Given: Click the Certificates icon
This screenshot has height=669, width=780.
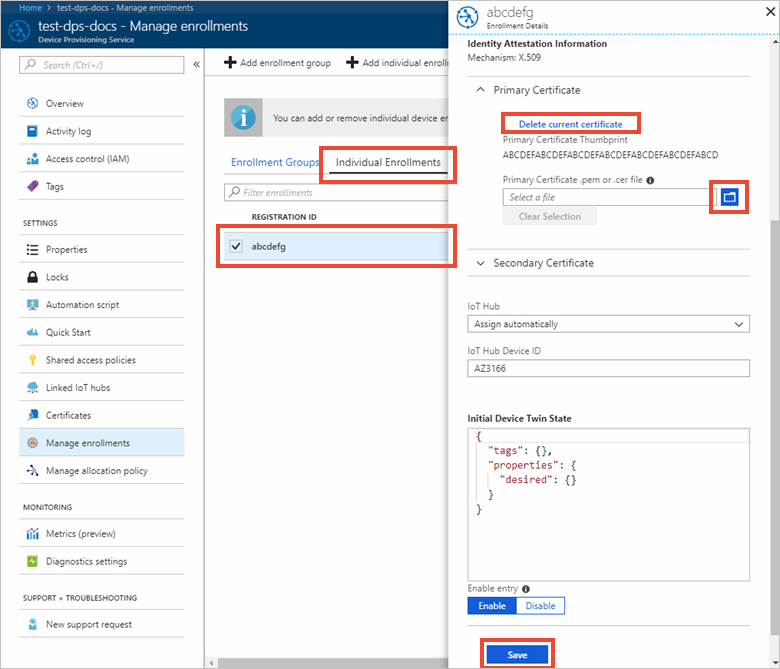Looking at the screenshot, I should (32, 415).
